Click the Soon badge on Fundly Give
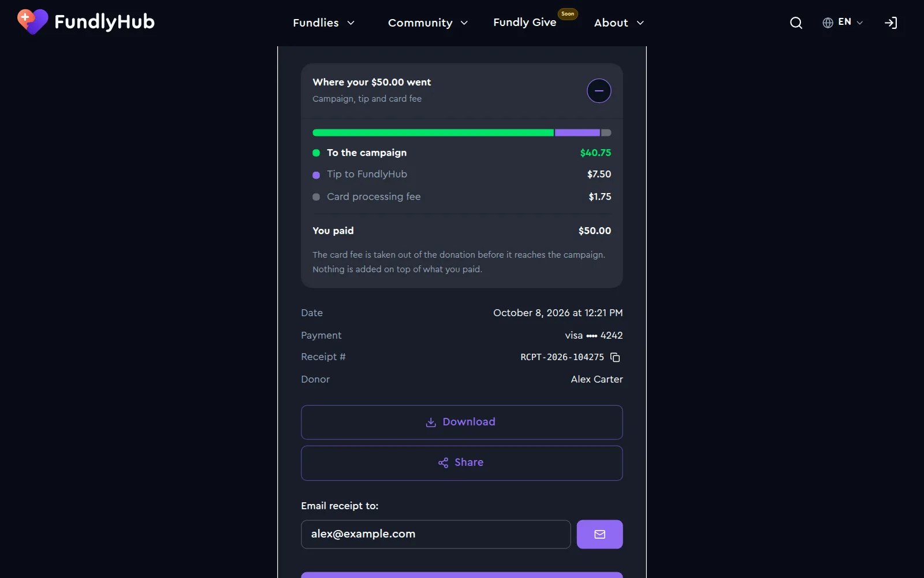 568,14
